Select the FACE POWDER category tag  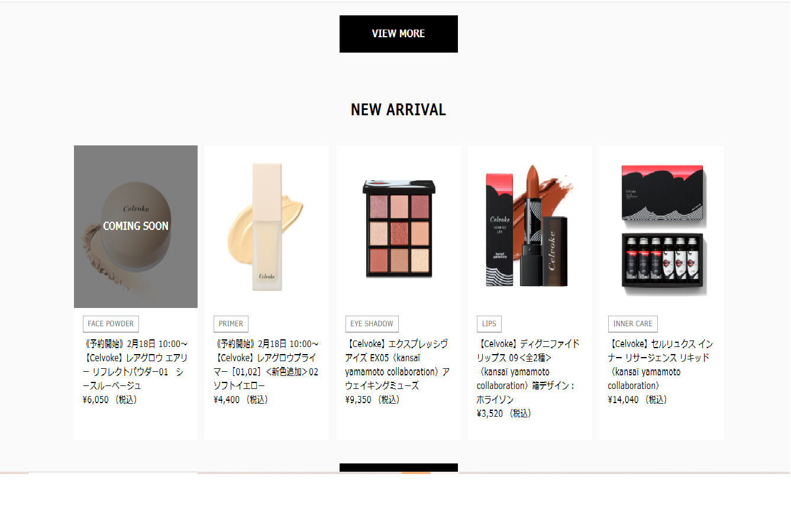111,324
